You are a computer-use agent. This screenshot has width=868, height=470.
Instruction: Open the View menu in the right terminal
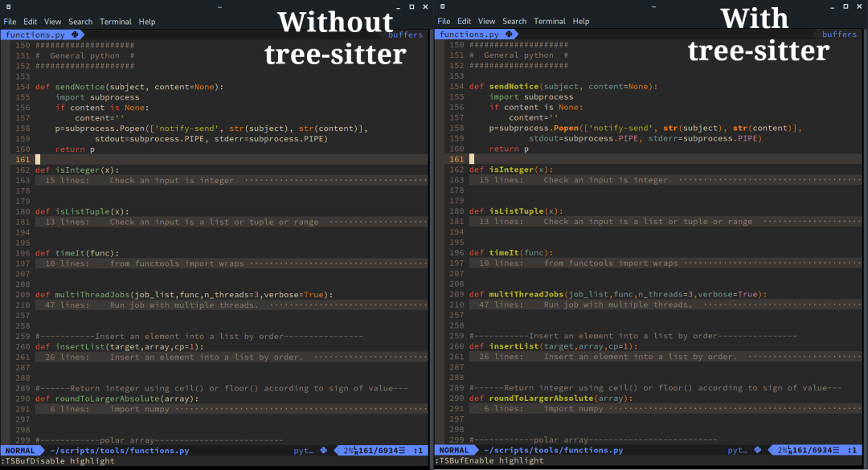click(486, 21)
